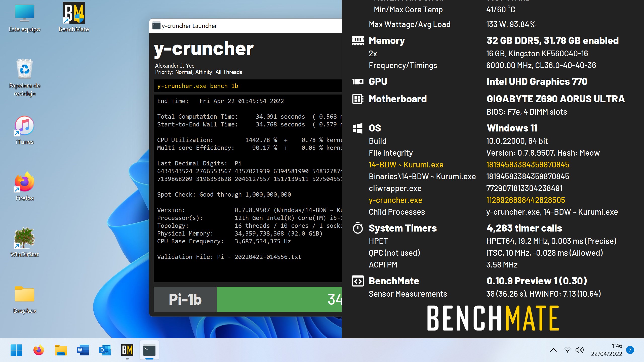644x362 pixels.
Task: Open Word from taskbar
Action: click(83, 350)
